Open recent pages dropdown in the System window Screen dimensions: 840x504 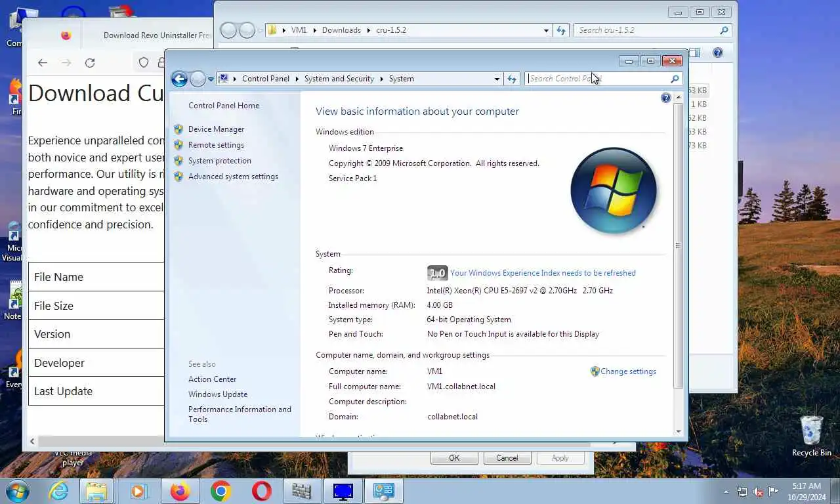[211, 79]
